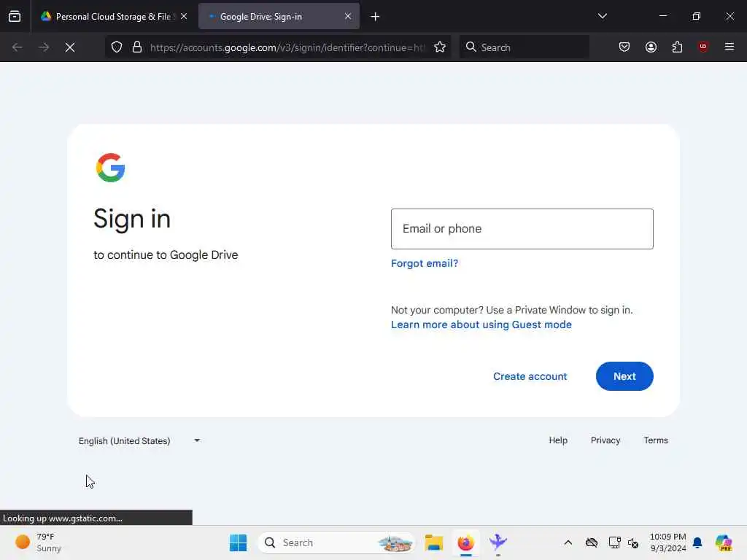Open the Firefox account icon
Viewport: 747px width, 560px height.
point(651,47)
